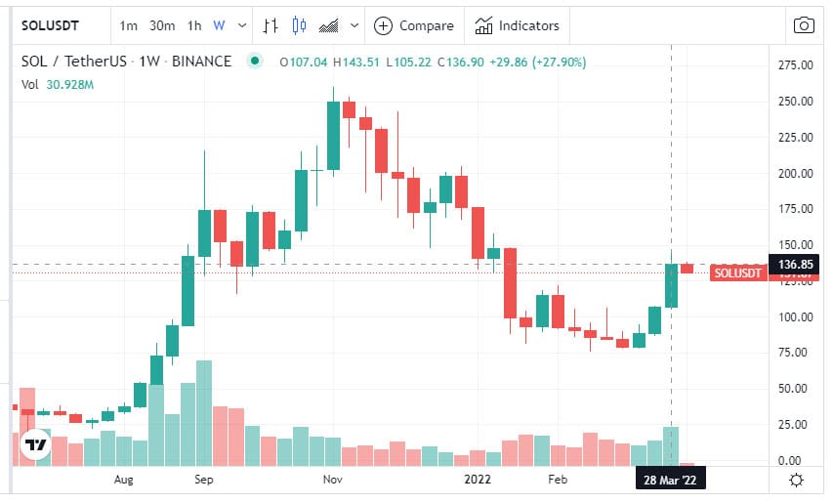This screenshot has width=833, height=504.
Task: Click the Vol 30.928M volume legend
Action: pyautogui.click(x=58, y=84)
